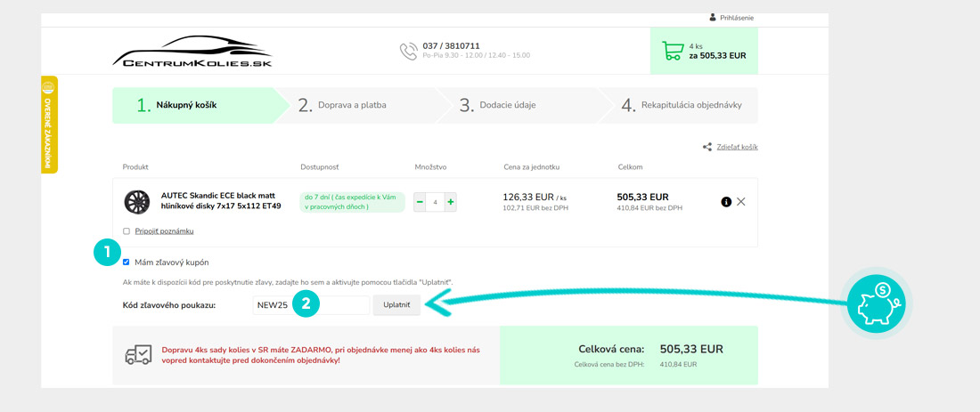Increase quantity with the plus button
This screenshot has width=980, height=412.
[450, 202]
